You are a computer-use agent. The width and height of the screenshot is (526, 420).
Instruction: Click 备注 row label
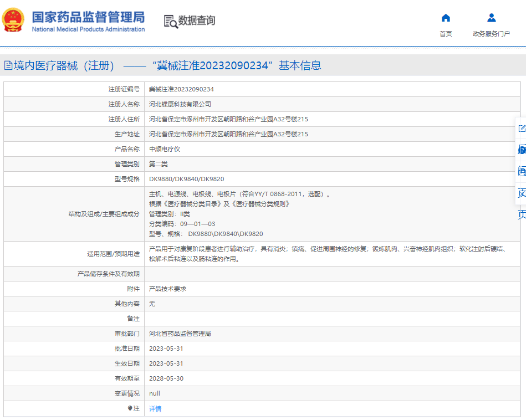(x=133, y=319)
